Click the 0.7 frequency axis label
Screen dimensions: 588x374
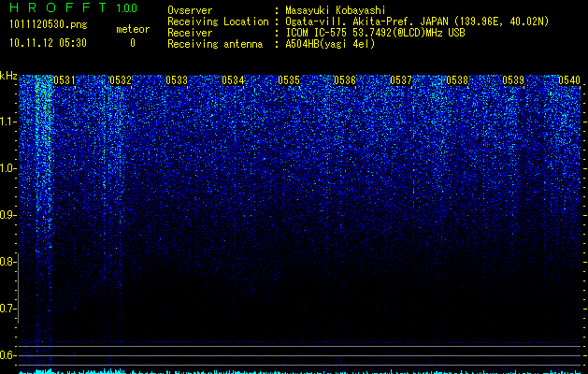coord(7,309)
